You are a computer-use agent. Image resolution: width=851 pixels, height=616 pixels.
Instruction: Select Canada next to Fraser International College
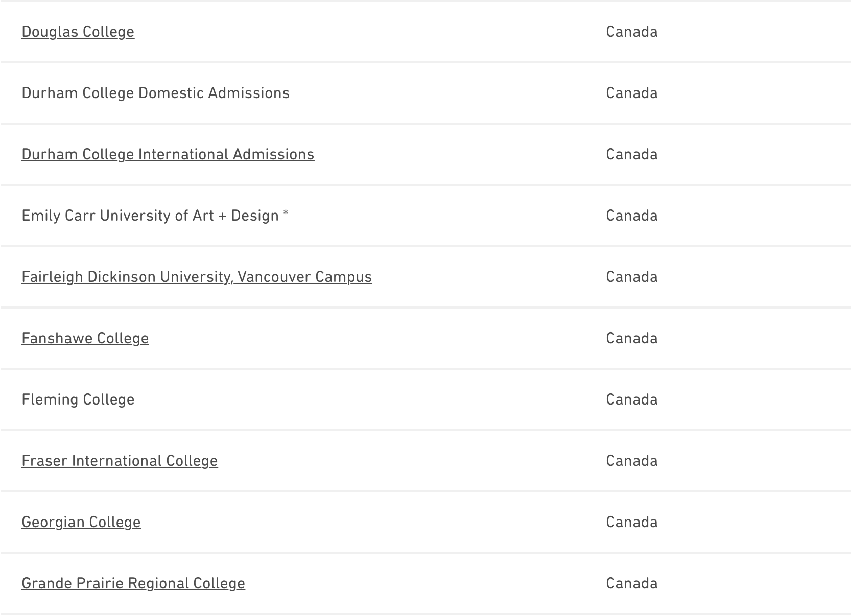pos(631,461)
